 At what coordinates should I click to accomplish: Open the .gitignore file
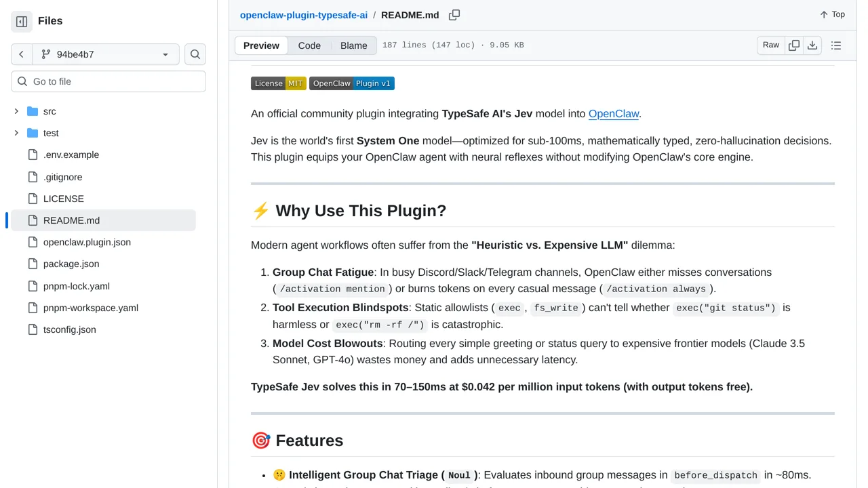pyautogui.click(x=62, y=177)
